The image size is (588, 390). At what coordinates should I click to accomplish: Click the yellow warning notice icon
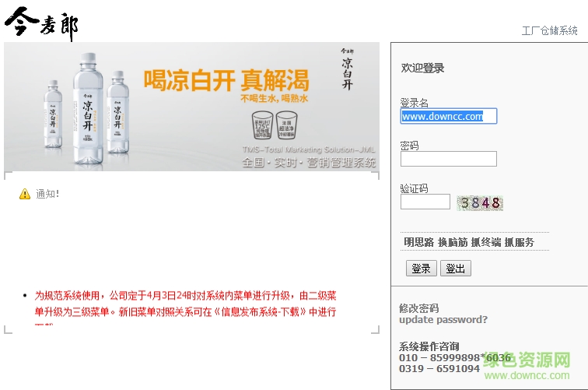[x=25, y=194]
